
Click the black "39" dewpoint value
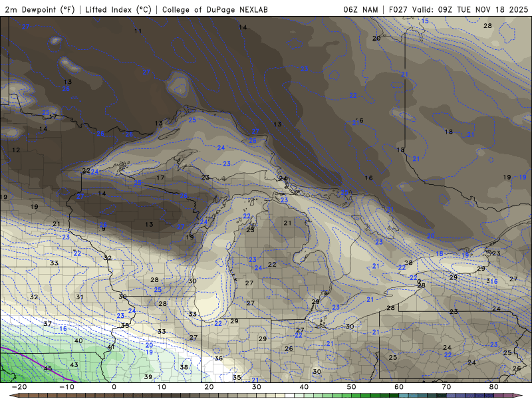click(148, 376)
